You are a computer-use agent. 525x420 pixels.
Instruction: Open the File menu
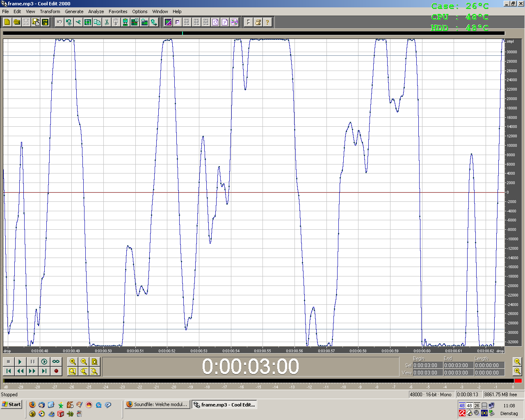coord(5,11)
